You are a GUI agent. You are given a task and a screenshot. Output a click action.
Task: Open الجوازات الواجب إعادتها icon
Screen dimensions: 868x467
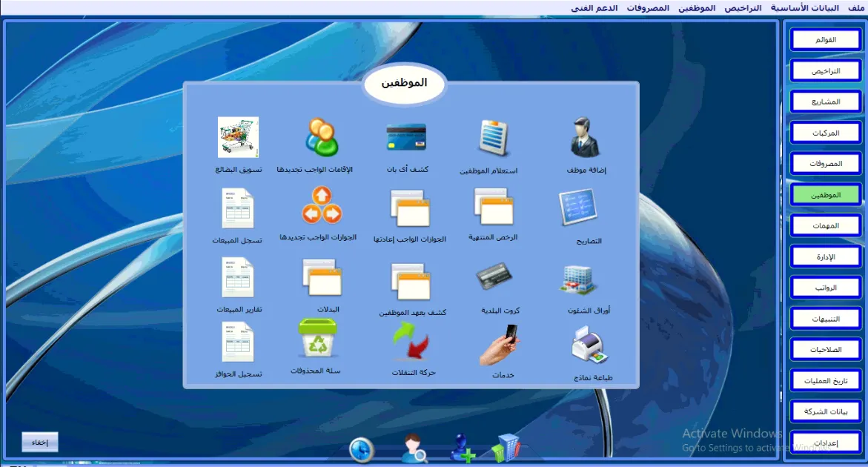pos(410,208)
